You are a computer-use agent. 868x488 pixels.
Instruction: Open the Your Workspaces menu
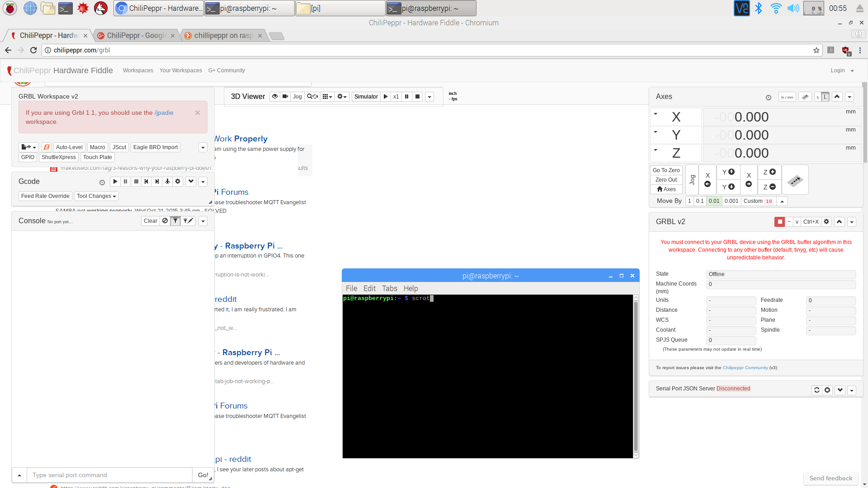click(x=181, y=70)
